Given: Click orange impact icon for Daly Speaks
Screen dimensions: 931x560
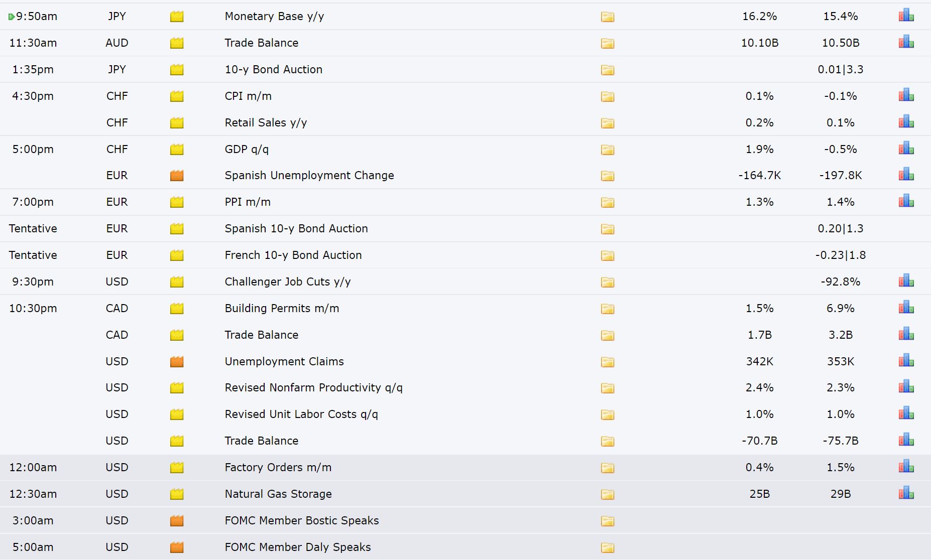Looking at the screenshot, I should (177, 547).
